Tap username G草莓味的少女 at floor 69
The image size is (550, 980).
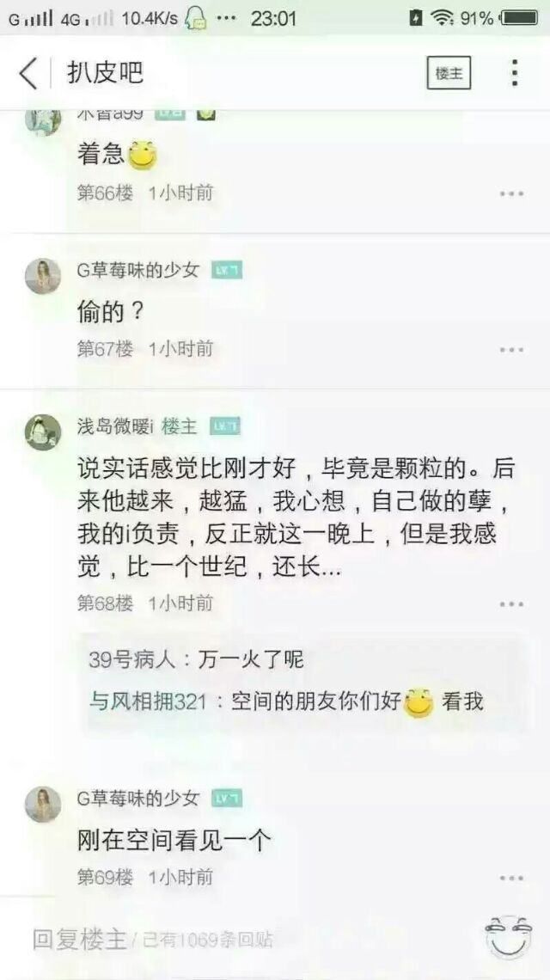point(138,798)
